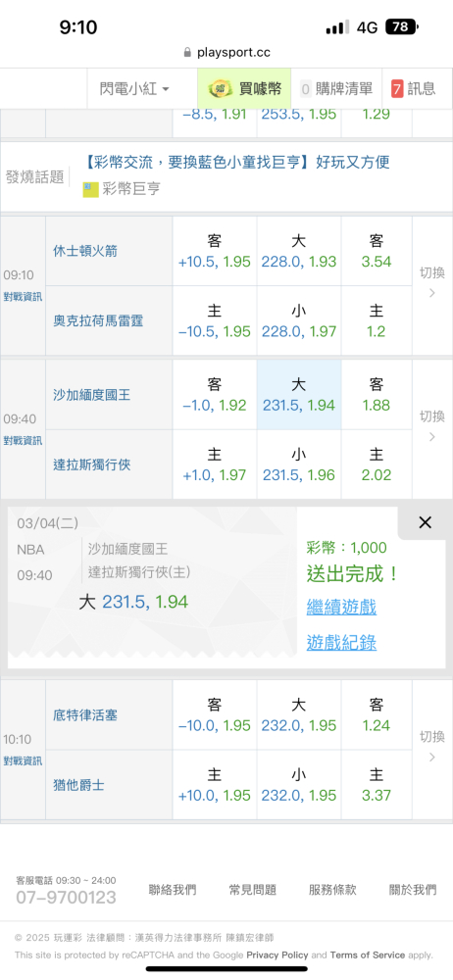Open 休士頓火箭 team link
This screenshot has height=980, width=453.
tap(85, 251)
